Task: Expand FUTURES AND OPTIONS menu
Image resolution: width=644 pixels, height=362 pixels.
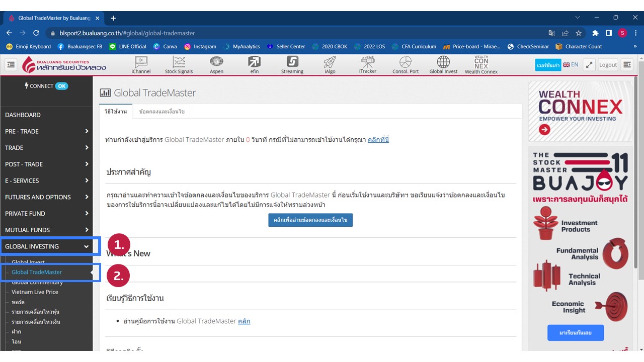Action: coord(46,197)
